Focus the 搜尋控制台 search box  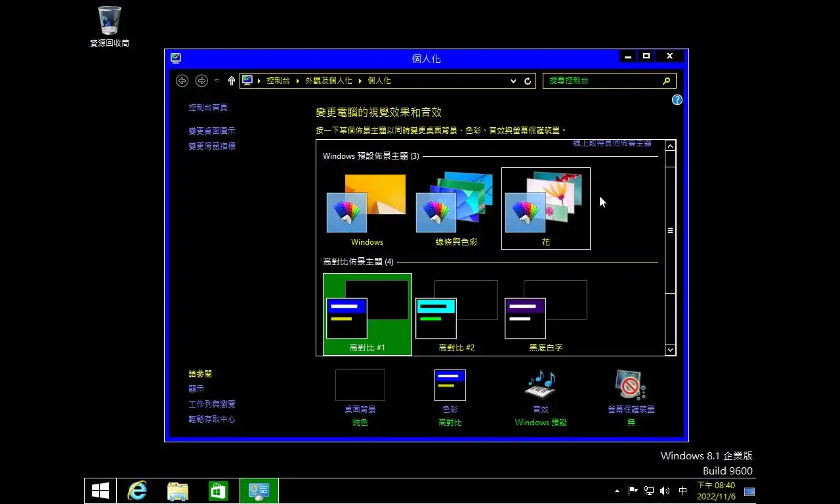click(x=602, y=81)
